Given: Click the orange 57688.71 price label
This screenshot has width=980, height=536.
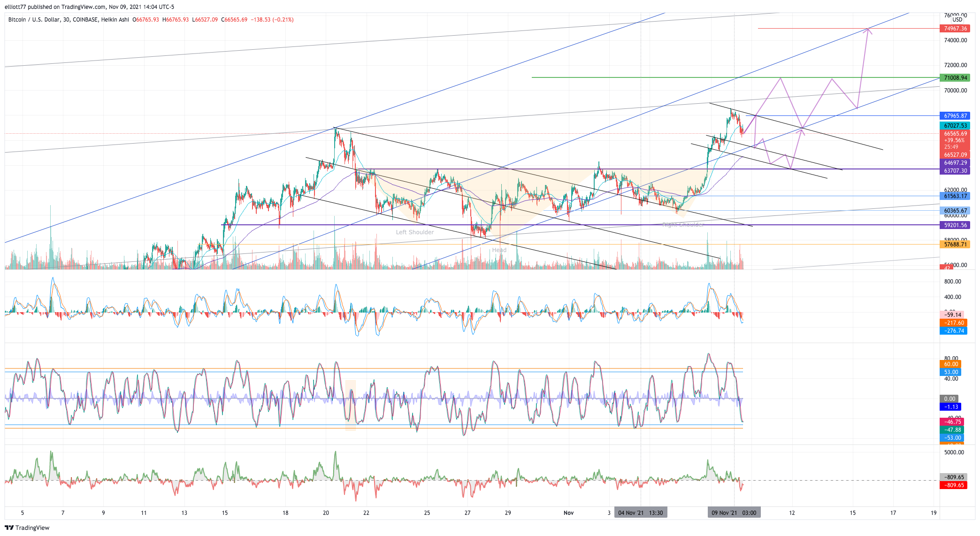Looking at the screenshot, I should 955,245.
